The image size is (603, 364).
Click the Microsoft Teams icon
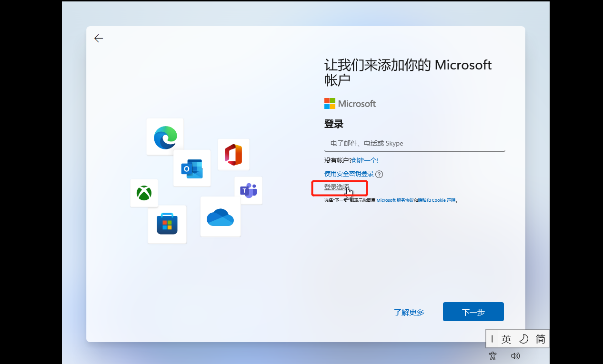pyautogui.click(x=248, y=190)
